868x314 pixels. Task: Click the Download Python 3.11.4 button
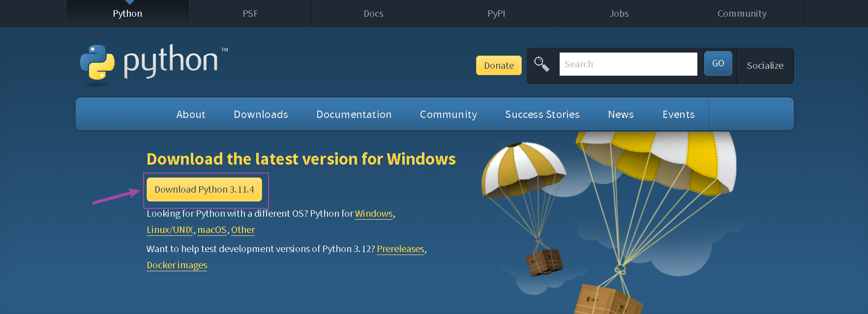click(x=204, y=190)
